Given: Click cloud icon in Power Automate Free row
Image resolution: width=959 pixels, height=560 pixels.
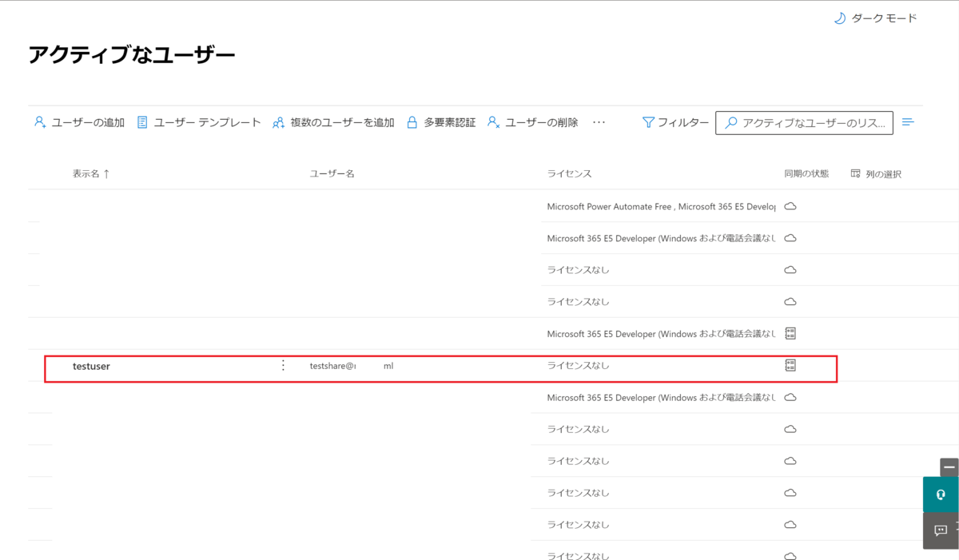Looking at the screenshot, I should tap(790, 206).
